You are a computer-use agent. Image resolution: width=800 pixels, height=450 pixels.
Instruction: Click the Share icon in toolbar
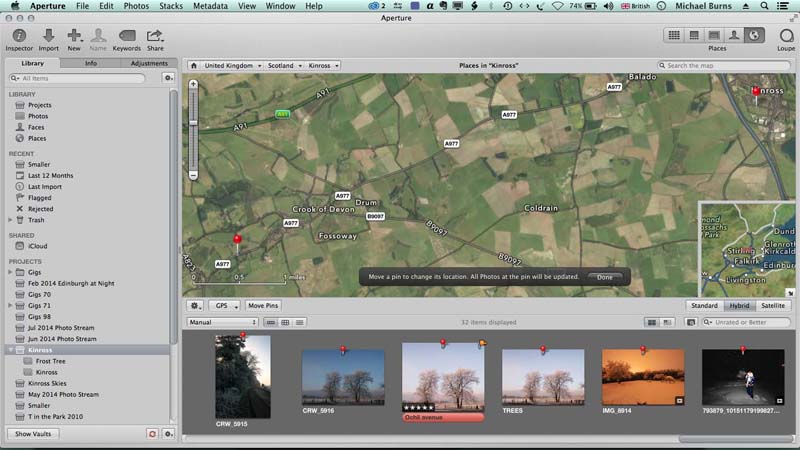click(155, 36)
